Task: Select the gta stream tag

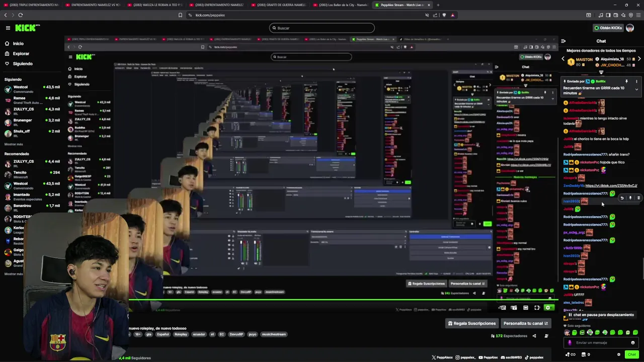Action: 149,334
